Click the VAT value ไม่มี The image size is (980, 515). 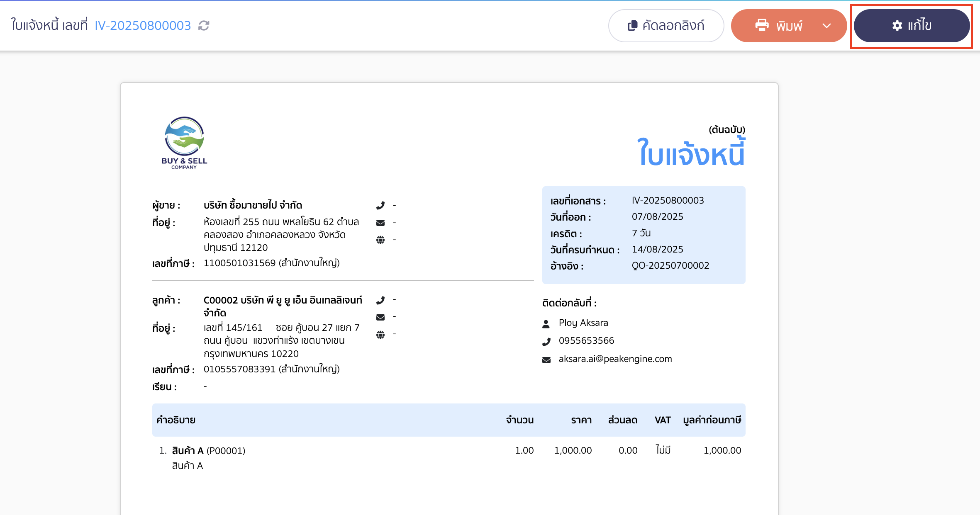(x=663, y=450)
